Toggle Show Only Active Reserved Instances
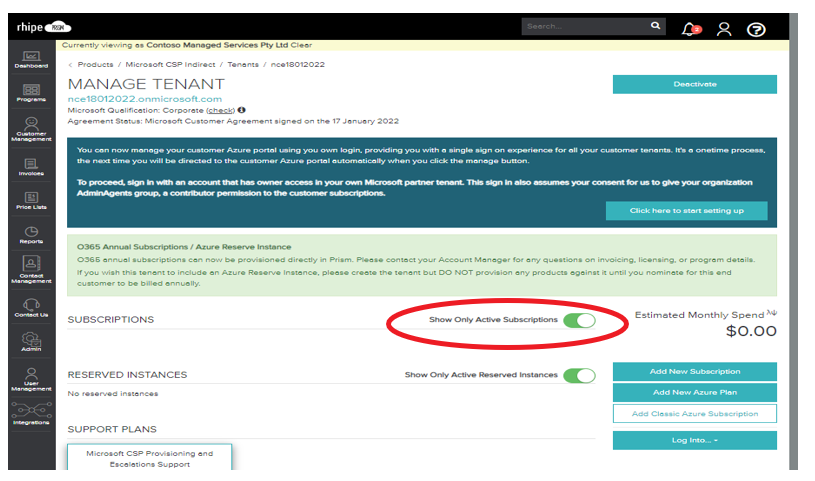Viewport: 815px width, 481px height. pos(579,375)
